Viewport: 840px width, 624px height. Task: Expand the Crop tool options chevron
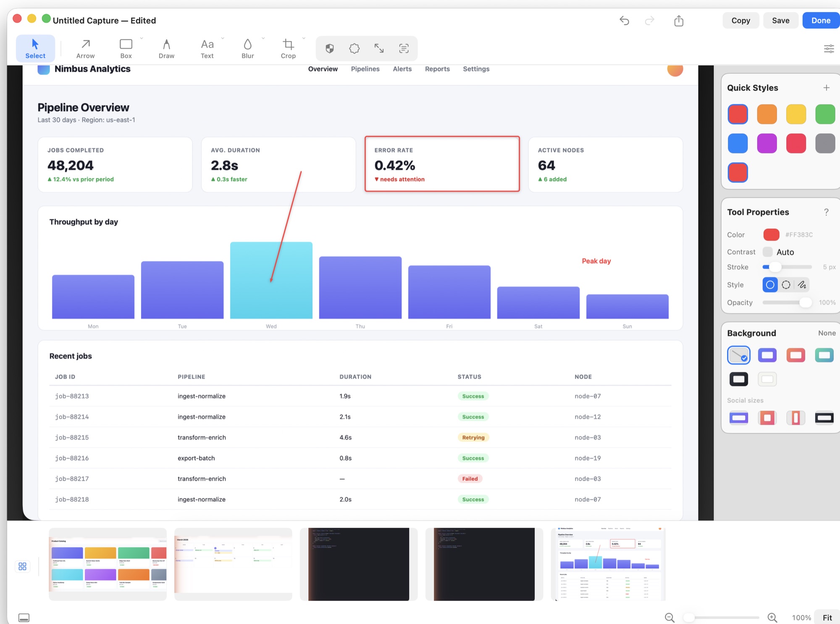304,38
